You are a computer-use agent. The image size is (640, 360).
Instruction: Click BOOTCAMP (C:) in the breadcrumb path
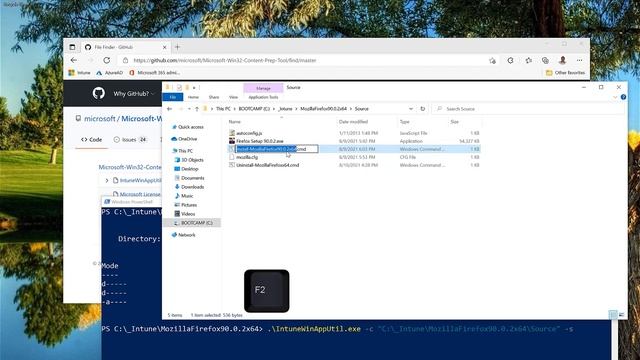coord(254,109)
